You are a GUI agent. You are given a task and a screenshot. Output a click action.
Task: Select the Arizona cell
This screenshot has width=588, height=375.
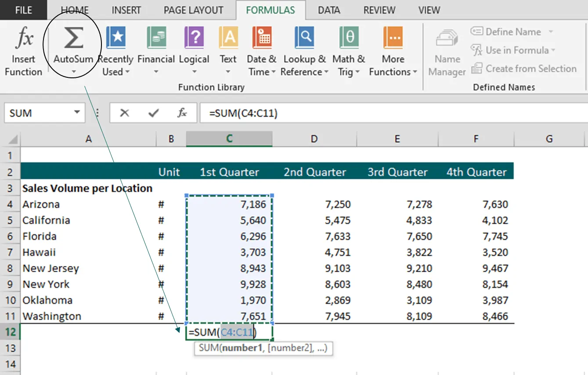(x=88, y=204)
